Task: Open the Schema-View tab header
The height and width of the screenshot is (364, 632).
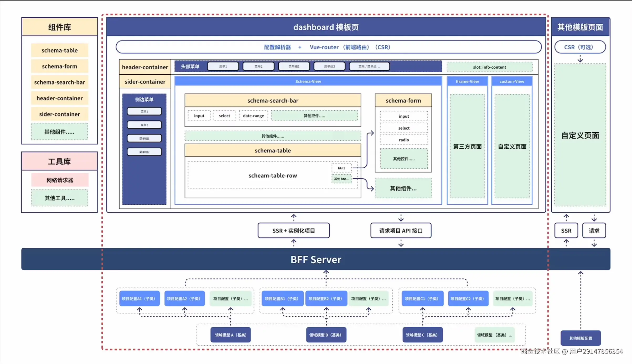Action: point(308,81)
